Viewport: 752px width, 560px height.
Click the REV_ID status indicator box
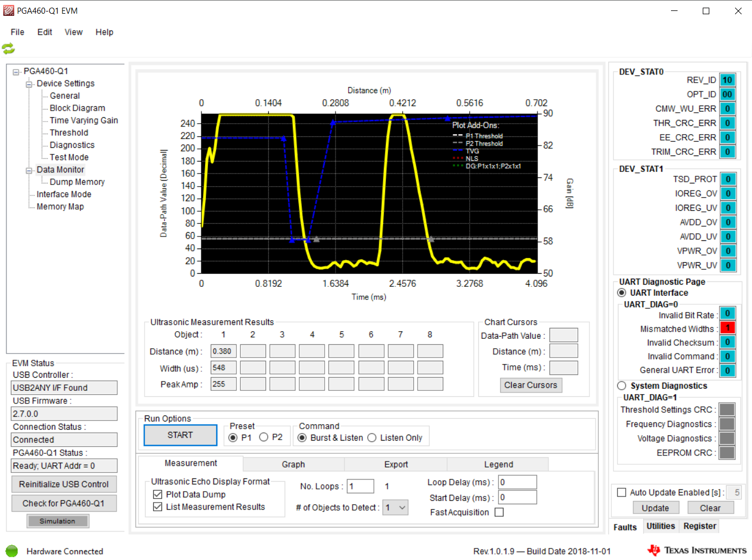pos(727,80)
